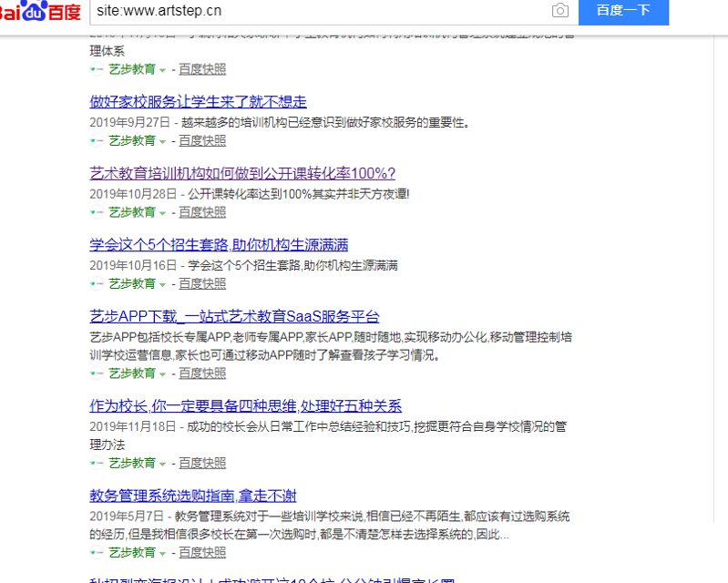Viewport: 728px width, 583px height.
Task: Click site favicon under 艺步APP下载 result
Action: point(97,373)
